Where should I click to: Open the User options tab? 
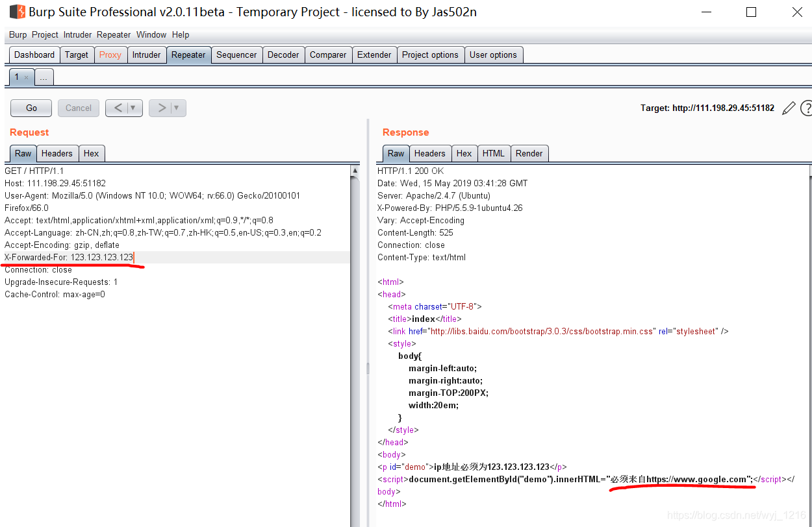pyautogui.click(x=494, y=55)
